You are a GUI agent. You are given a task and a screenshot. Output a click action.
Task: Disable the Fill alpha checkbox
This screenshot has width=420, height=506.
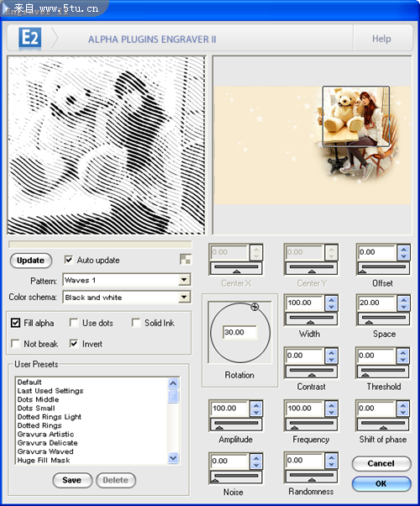click(15, 323)
